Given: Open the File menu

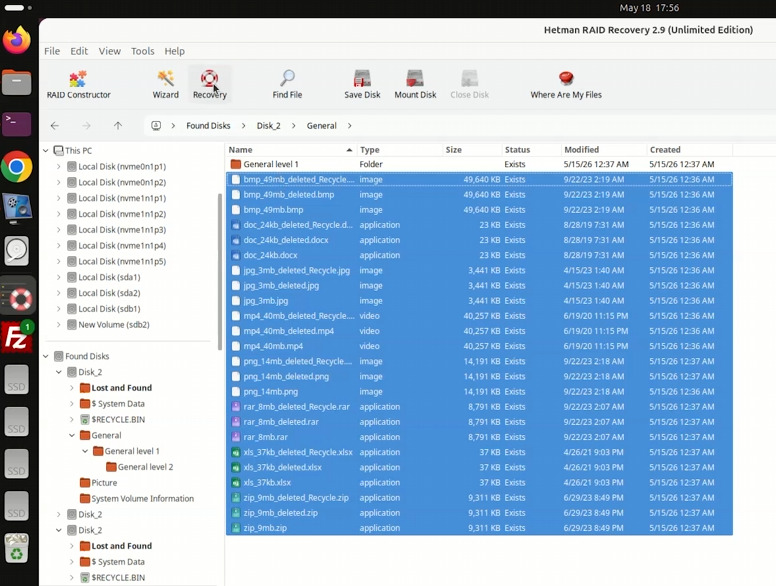Looking at the screenshot, I should pyautogui.click(x=52, y=51).
